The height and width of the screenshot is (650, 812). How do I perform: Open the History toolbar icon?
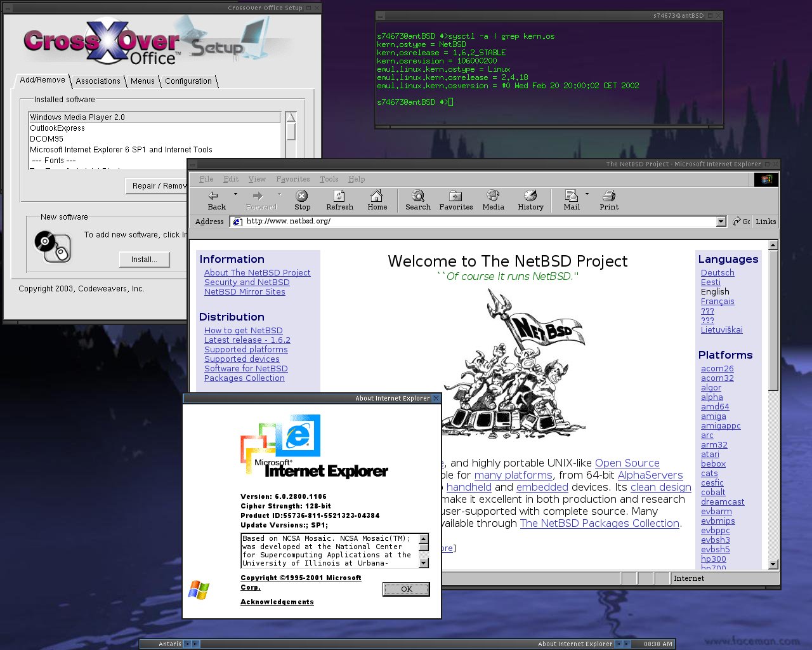pyautogui.click(x=530, y=196)
